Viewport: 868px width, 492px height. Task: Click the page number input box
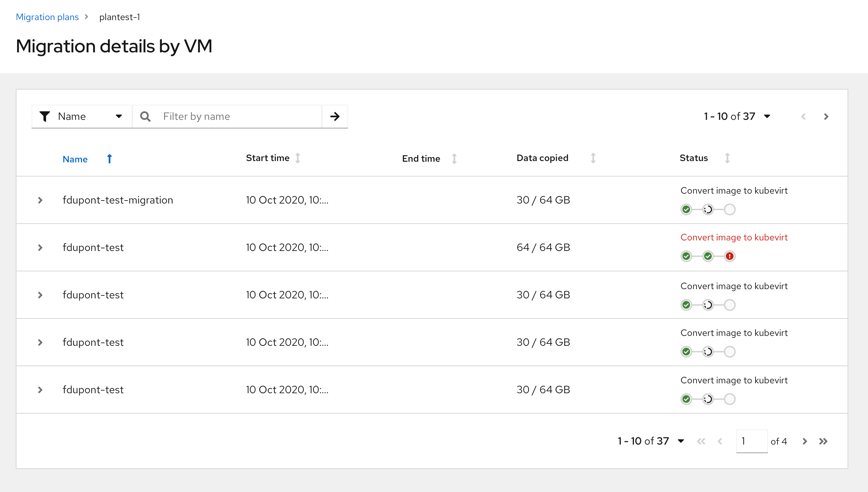(x=751, y=441)
